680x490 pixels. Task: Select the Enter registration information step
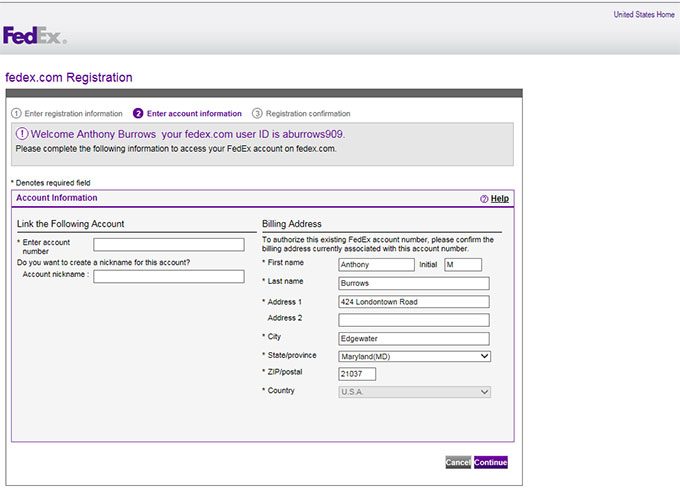point(73,114)
